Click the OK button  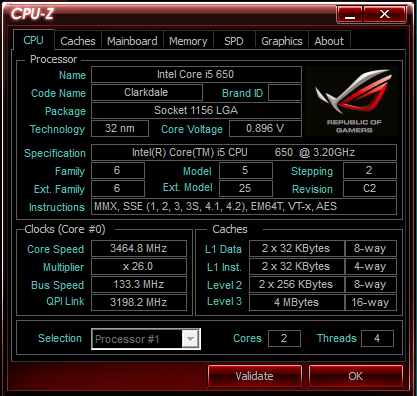pyautogui.click(x=356, y=376)
